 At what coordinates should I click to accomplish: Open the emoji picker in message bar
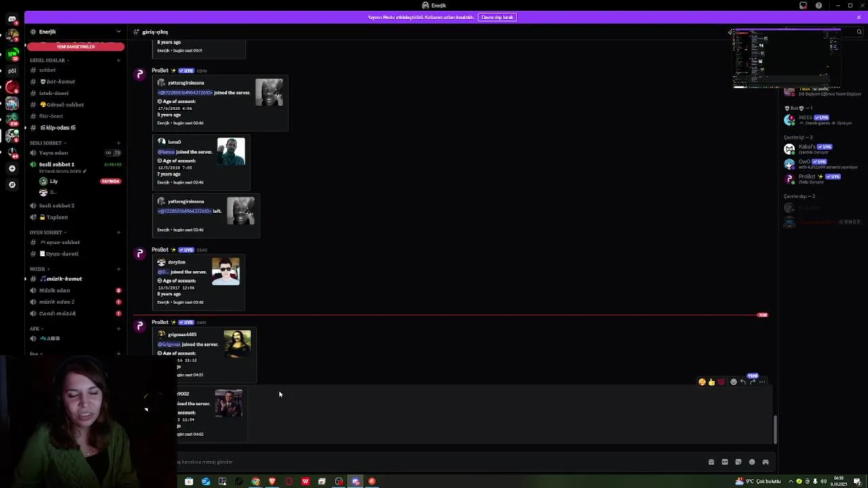(752, 462)
